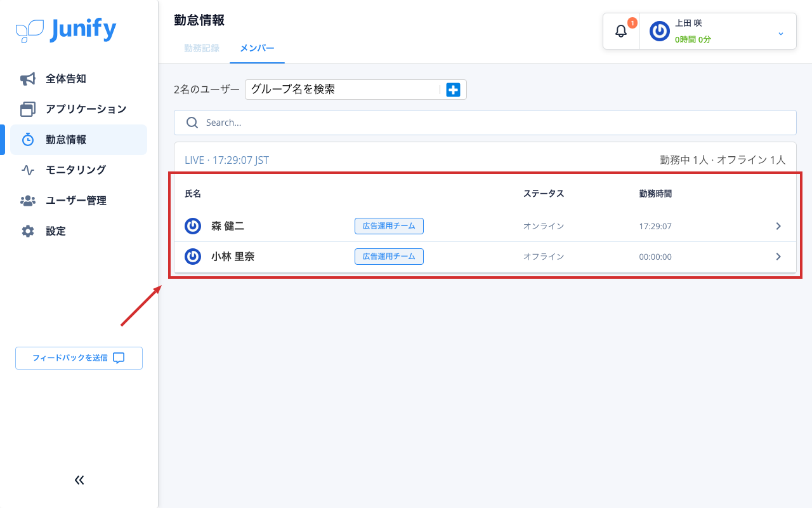
Task: Click the 勤務中 1人 · オフライン 1人 summary
Action: tap(723, 160)
